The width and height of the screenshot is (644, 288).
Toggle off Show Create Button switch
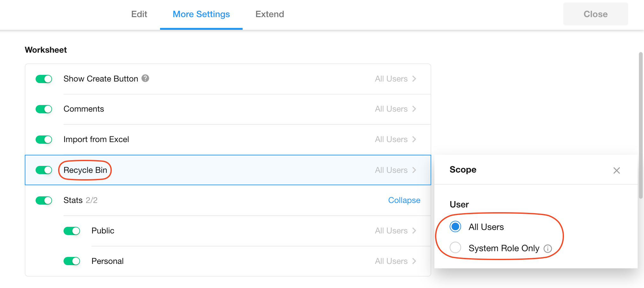[x=44, y=79]
